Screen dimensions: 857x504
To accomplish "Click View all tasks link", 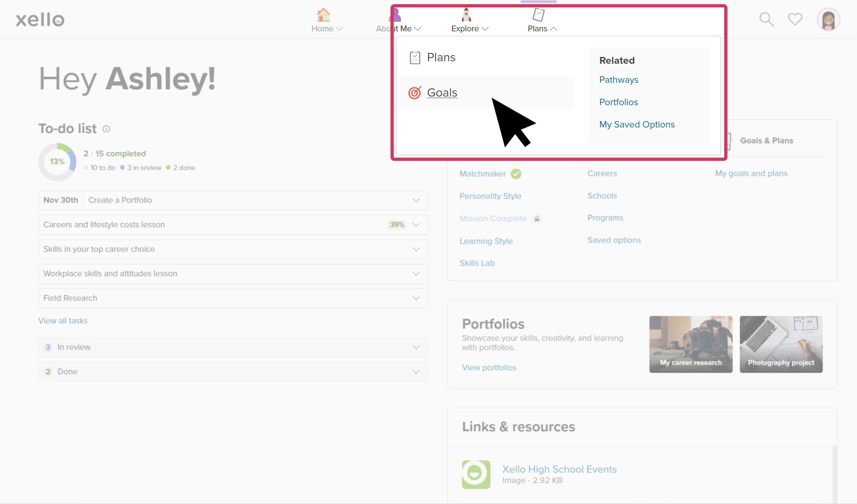I will coord(63,321).
